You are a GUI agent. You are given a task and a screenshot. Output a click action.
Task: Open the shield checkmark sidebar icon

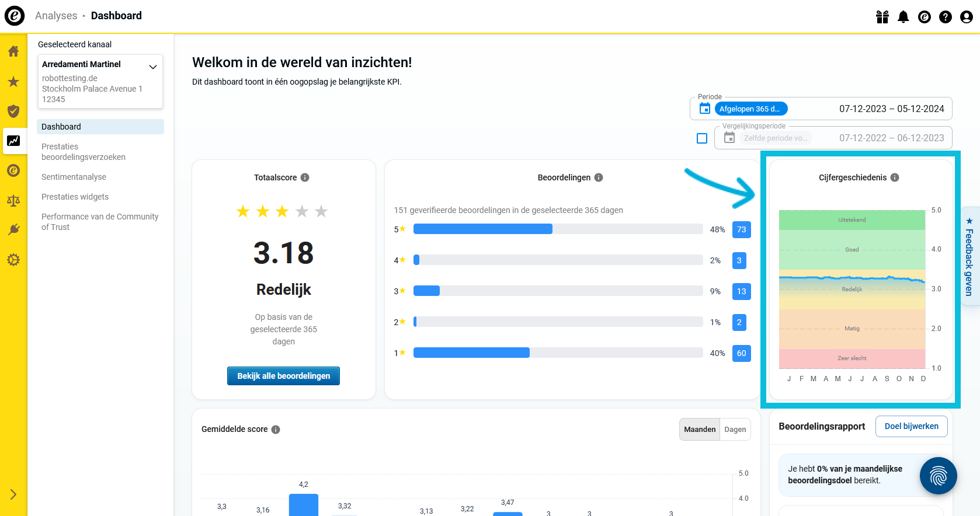(x=13, y=111)
